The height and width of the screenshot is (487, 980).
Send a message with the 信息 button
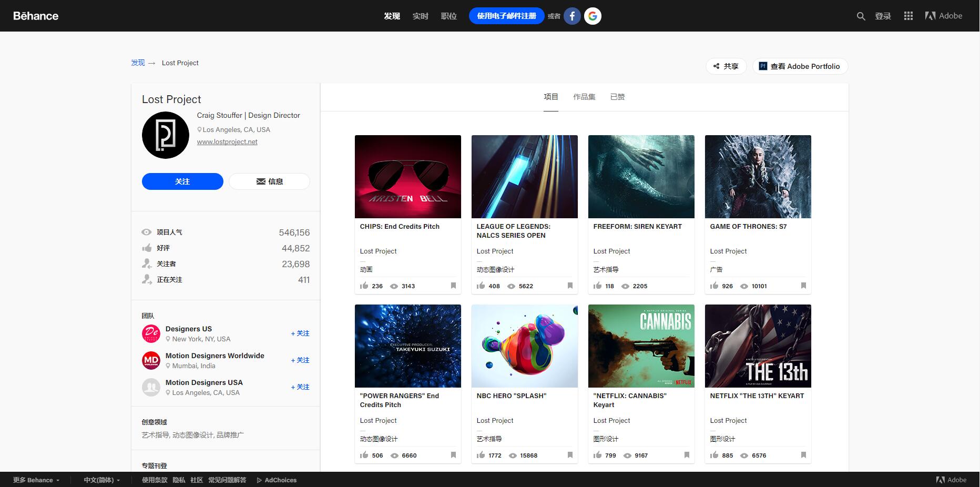[x=269, y=181]
